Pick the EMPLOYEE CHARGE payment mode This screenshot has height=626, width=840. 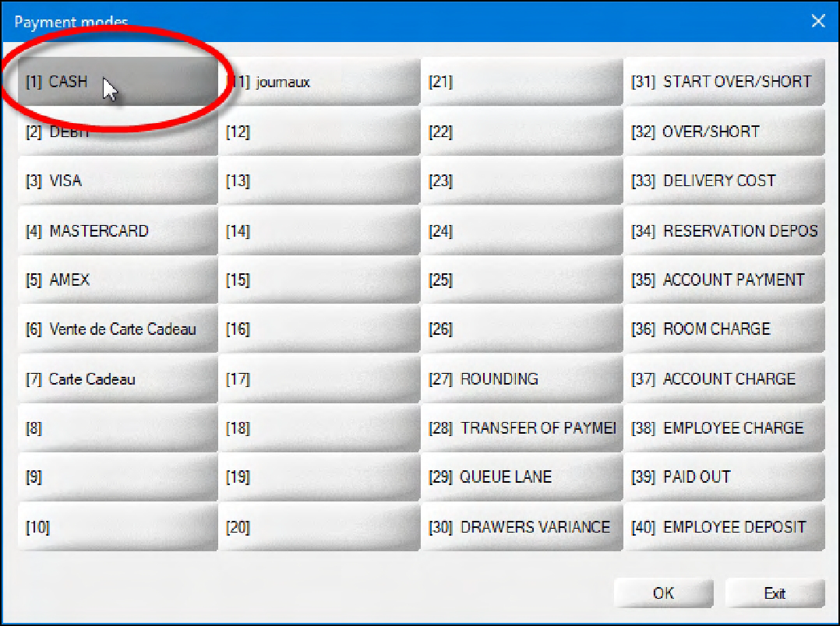click(x=723, y=428)
